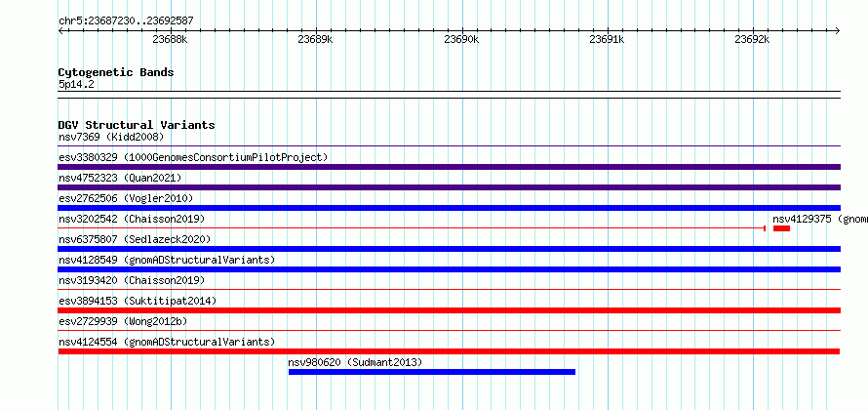Click the 23691k ruler tick label
This screenshot has height=410, width=868.
608,39
